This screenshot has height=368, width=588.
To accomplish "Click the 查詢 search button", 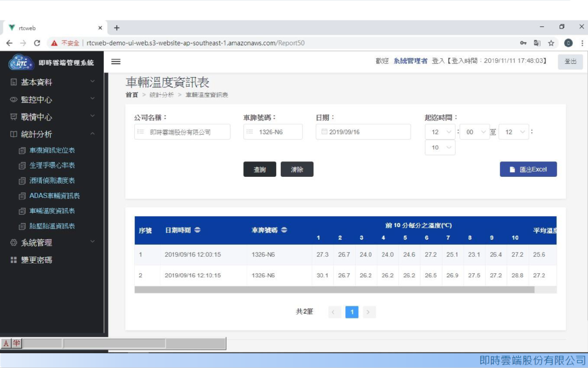I will click(x=260, y=169).
